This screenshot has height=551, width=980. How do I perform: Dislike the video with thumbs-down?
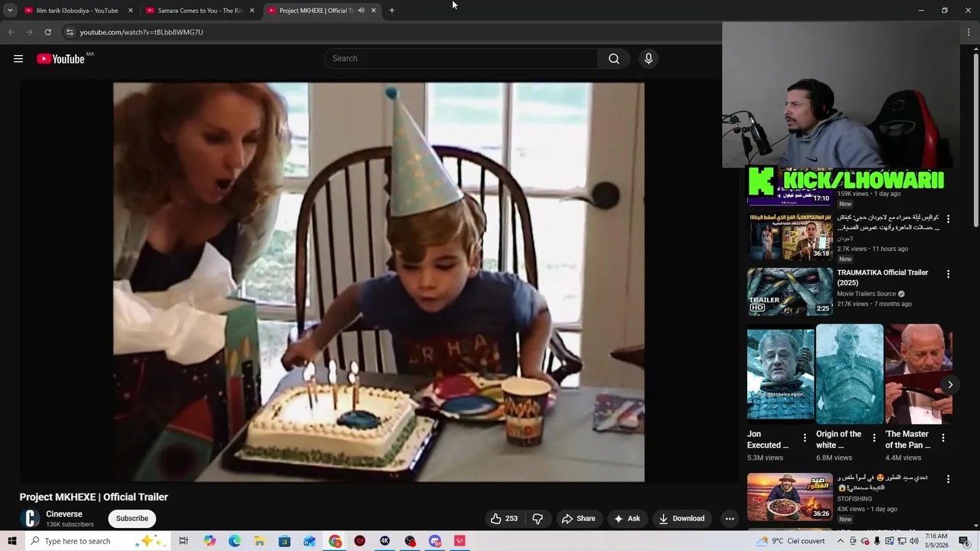point(537,518)
